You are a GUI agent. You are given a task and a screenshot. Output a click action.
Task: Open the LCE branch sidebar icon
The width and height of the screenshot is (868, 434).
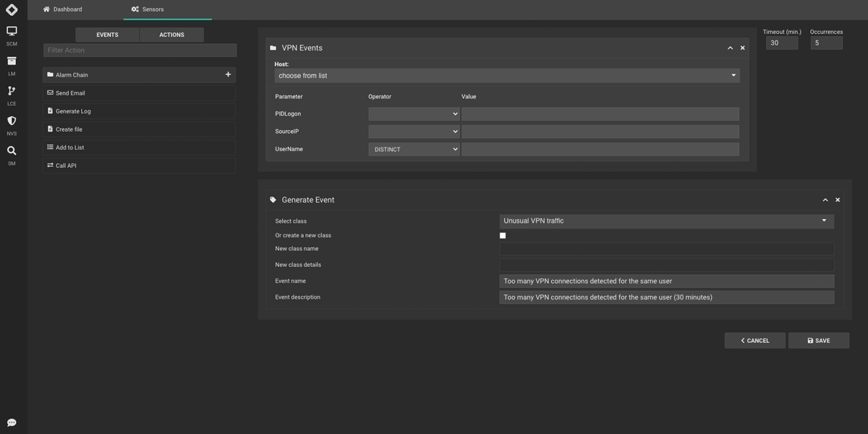(x=12, y=92)
